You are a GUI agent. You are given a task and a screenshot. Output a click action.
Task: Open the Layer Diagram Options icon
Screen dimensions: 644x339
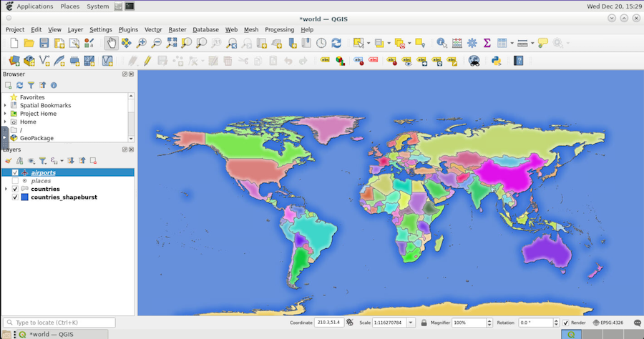340,61
